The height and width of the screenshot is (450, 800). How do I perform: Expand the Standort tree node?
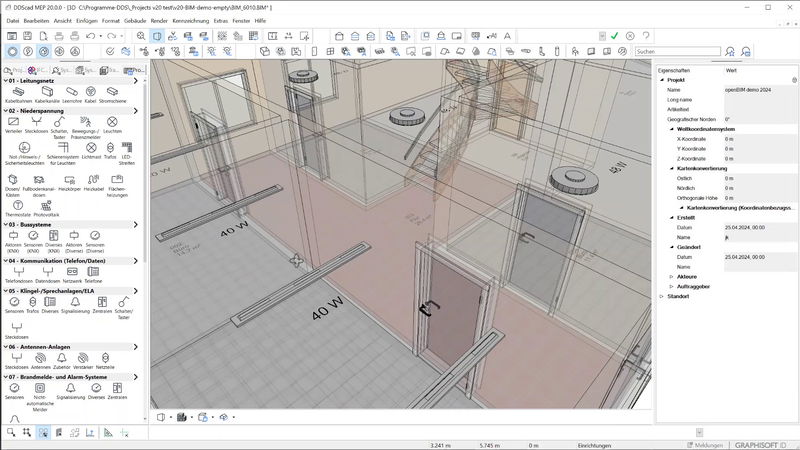coord(661,297)
